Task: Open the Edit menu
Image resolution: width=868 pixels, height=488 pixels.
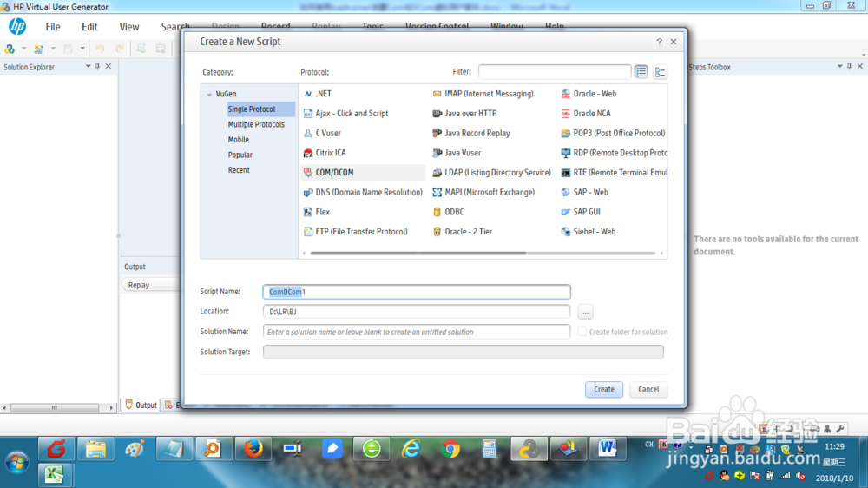Action: point(89,27)
